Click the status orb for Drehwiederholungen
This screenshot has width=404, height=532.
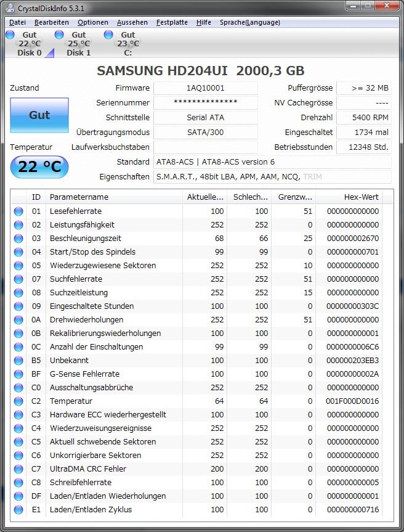pos(18,319)
